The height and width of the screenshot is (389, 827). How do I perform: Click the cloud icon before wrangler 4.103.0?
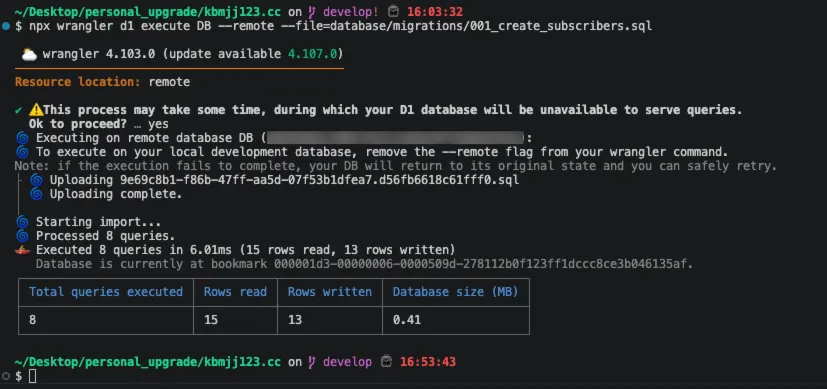(x=29, y=54)
